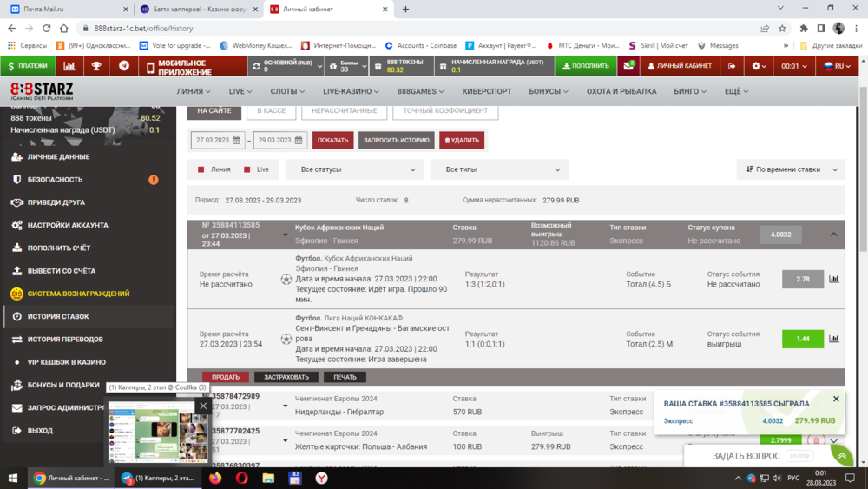Click the red Удалить button

pos(462,141)
